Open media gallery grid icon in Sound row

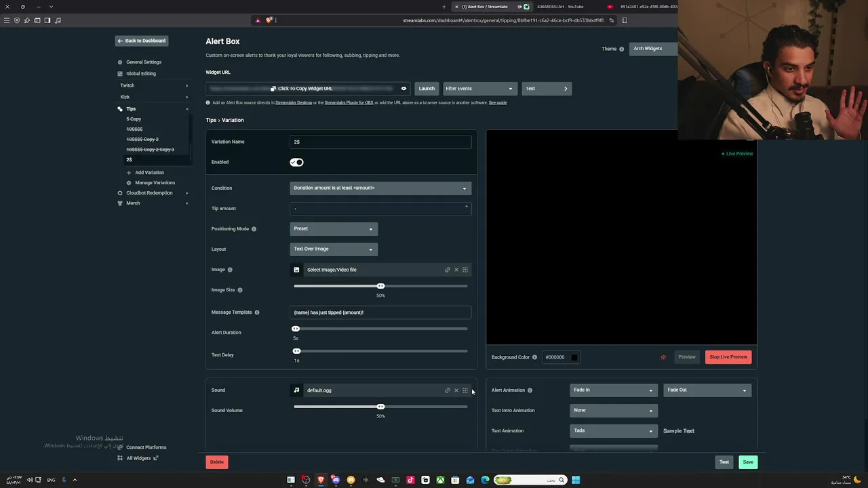click(465, 390)
